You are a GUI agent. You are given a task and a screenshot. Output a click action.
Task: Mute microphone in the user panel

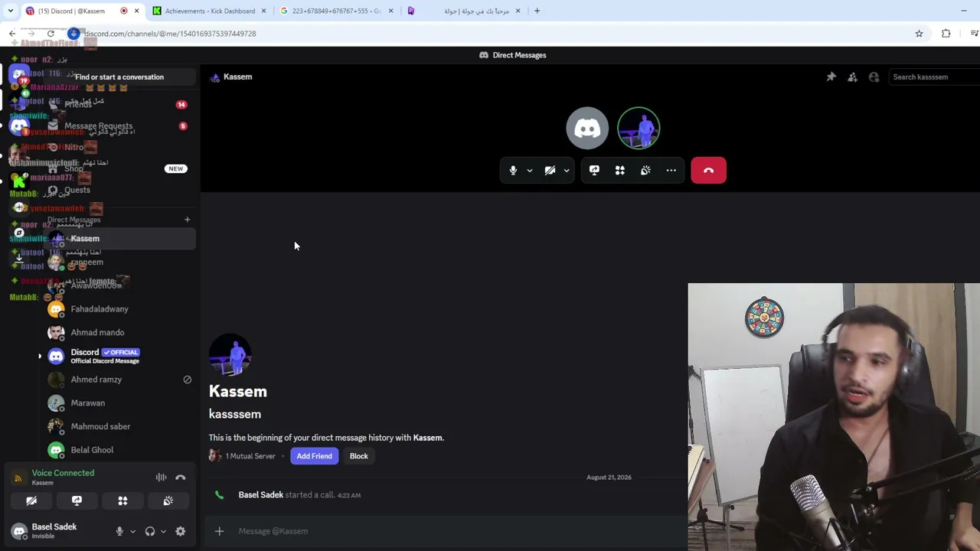click(119, 531)
